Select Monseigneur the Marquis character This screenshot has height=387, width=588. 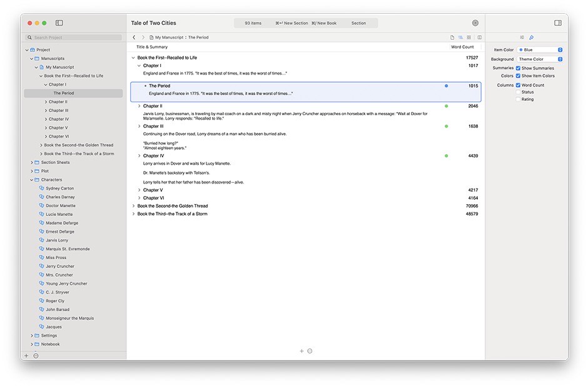point(70,318)
